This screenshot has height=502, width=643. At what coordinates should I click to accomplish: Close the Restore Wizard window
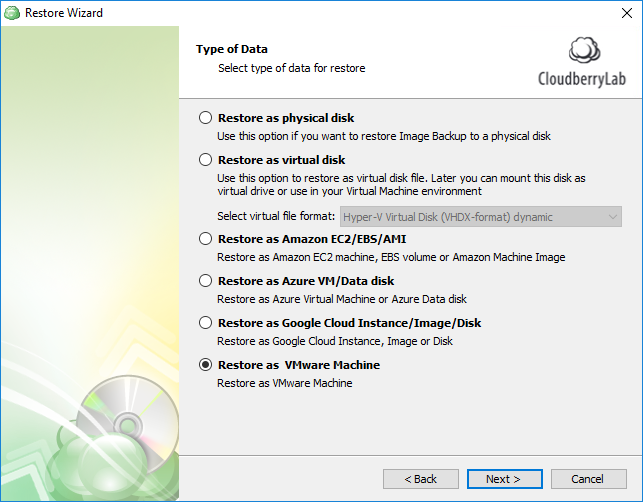[626, 13]
